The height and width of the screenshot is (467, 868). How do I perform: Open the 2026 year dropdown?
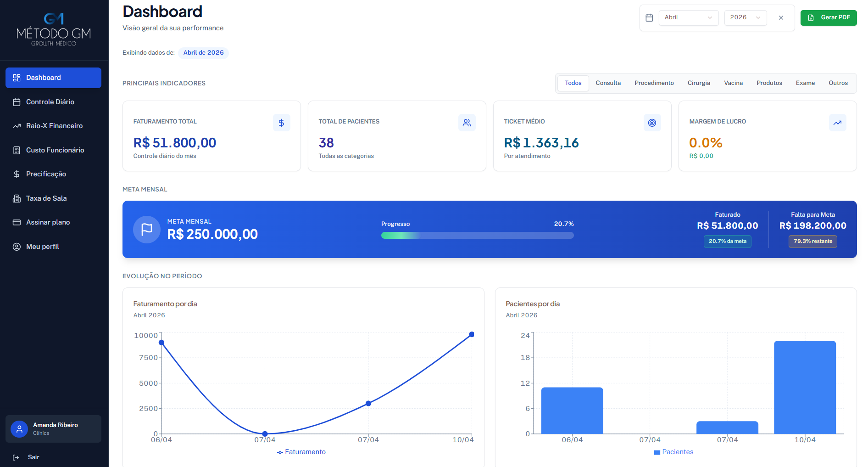click(x=746, y=17)
